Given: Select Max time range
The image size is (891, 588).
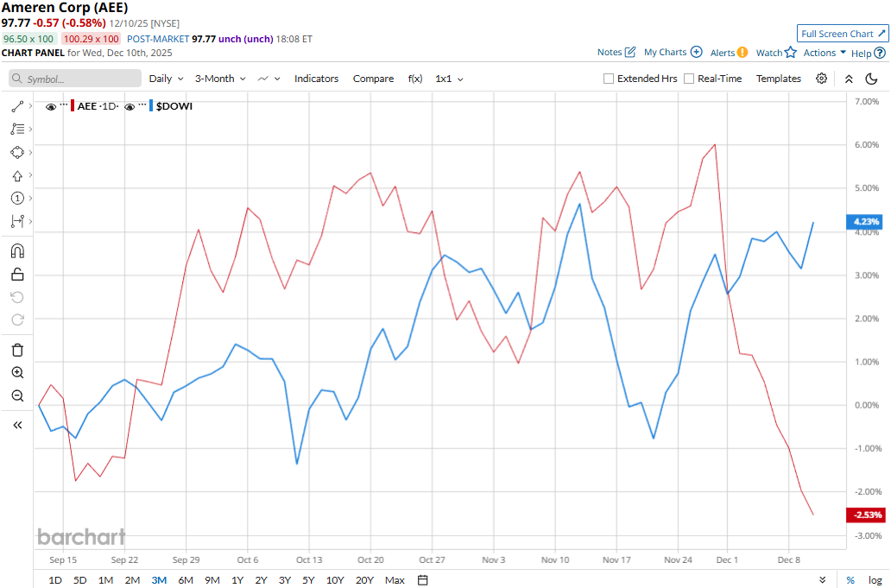Looking at the screenshot, I should coord(395,580).
